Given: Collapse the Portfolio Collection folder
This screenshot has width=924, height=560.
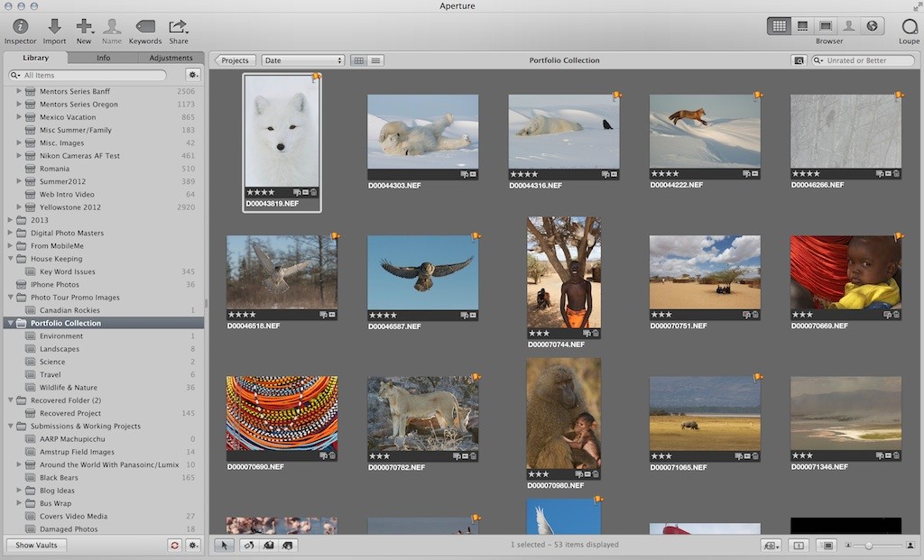Looking at the screenshot, I should click(10, 323).
